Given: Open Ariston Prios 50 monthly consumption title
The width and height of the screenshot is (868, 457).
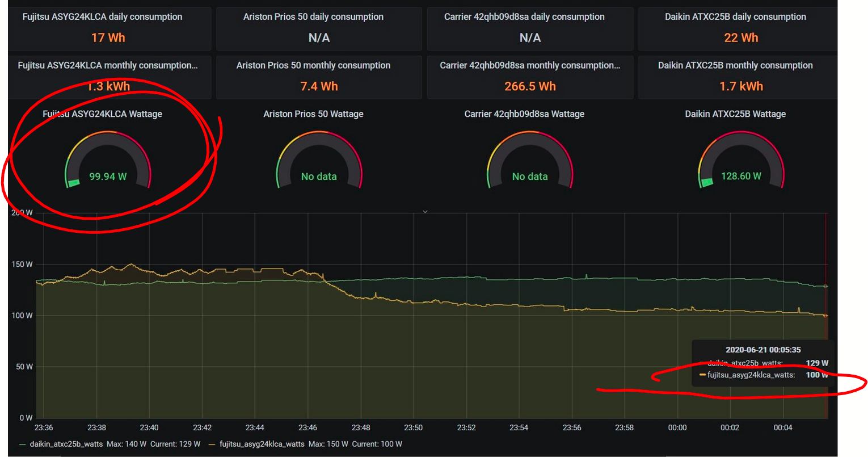Looking at the screenshot, I should tap(313, 65).
